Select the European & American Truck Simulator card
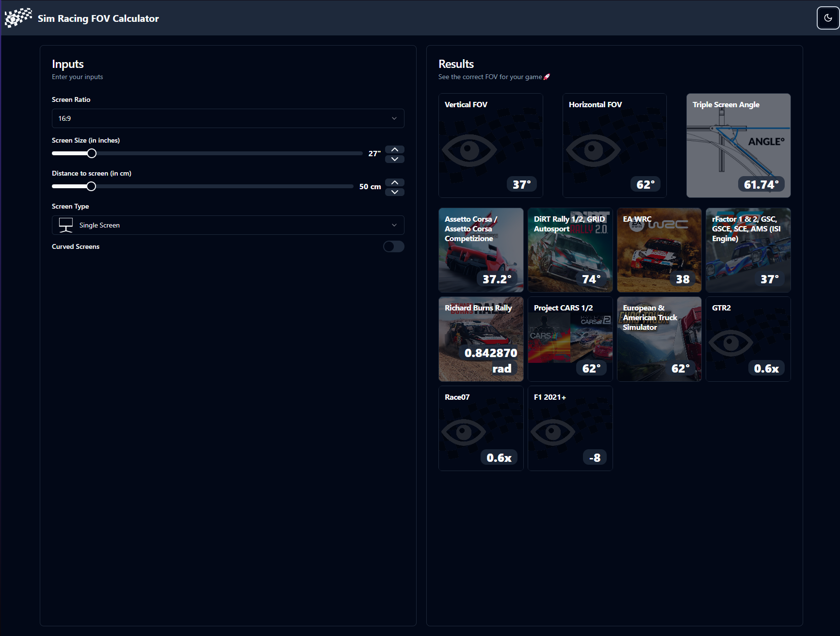This screenshot has height=636, width=840. (x=659, y=339)
